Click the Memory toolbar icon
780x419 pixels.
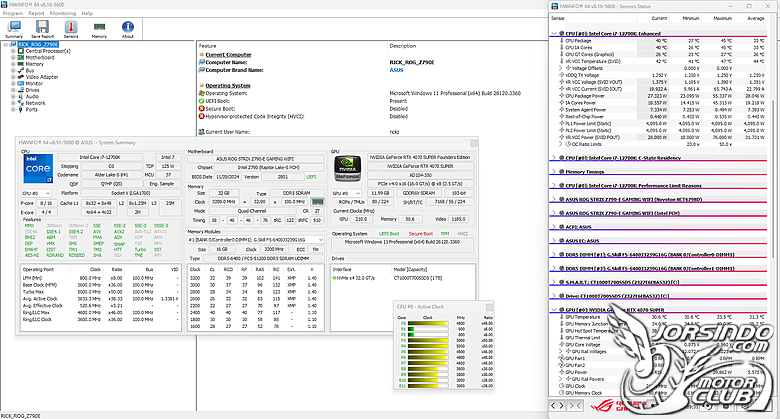coord(99,29)
